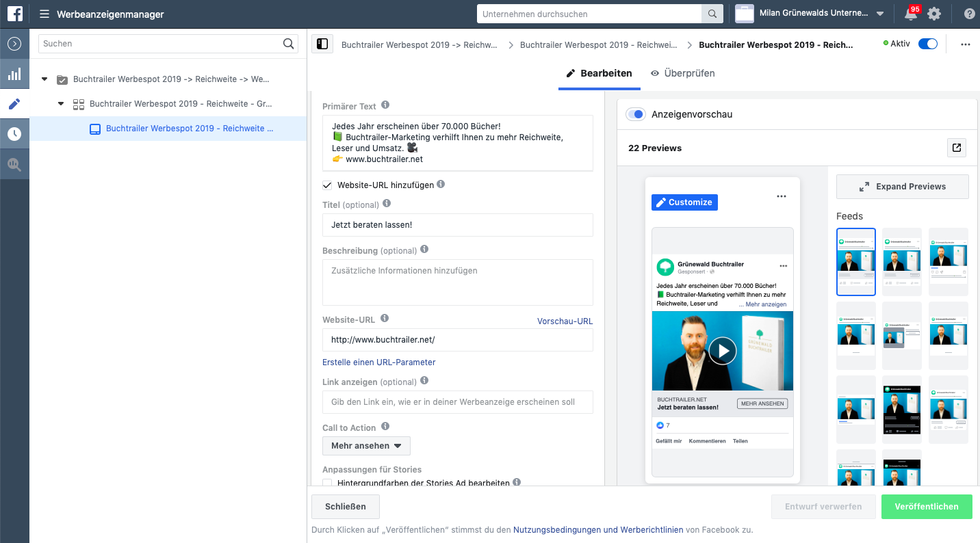Click the Veröffentlichen button

pos(927,507)
